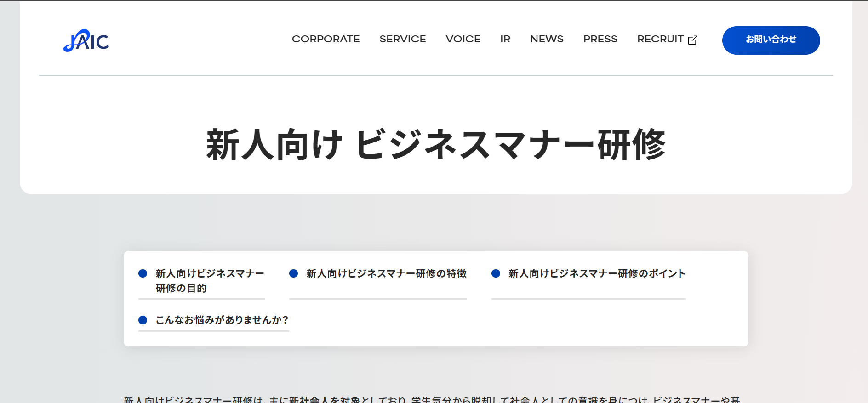
Task: Click the blue bullet before 研修の特徴 link
Action: point(293,273)
